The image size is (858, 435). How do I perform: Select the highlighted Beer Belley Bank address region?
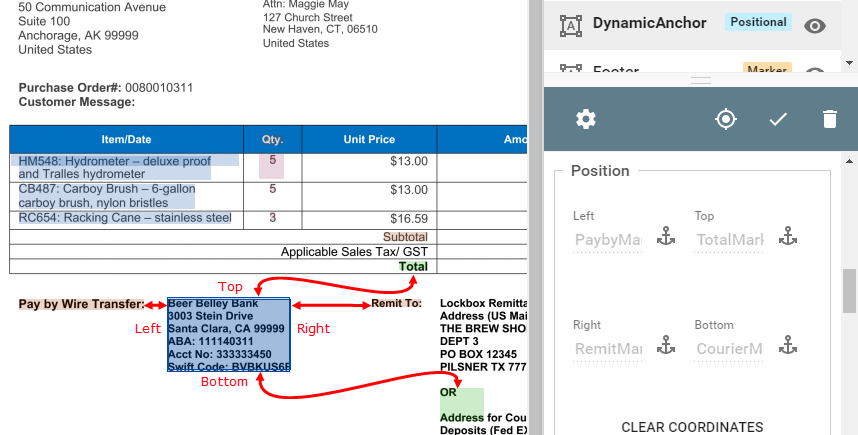pyautogui.click(x=229, y=334)
